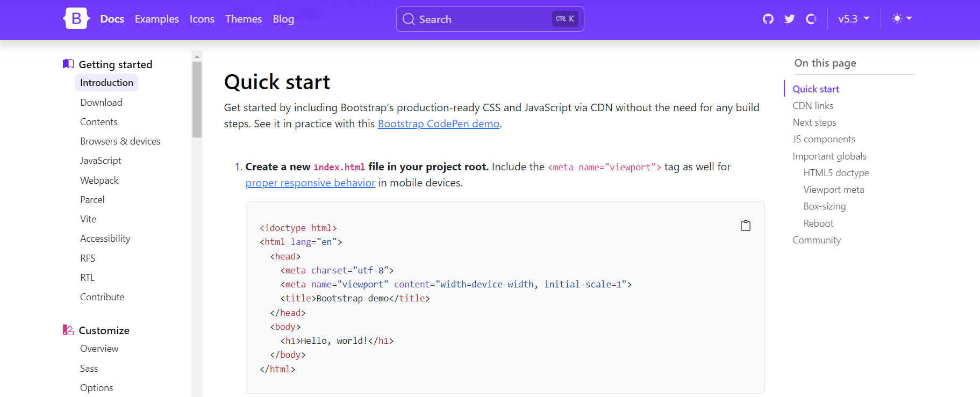Open the Contribute sidebar page
This screenshot has height=397, width=980.
[102, 297]
